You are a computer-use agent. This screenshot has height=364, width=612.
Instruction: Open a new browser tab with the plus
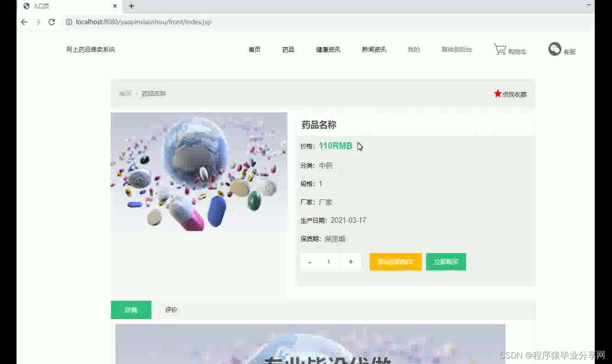[x=131, y=6]
